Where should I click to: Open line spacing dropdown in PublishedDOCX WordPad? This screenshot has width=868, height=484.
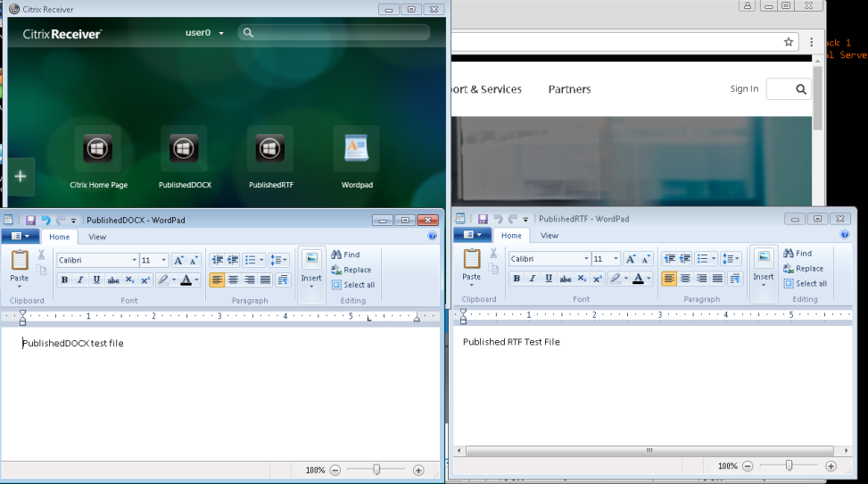coord(279,260)
